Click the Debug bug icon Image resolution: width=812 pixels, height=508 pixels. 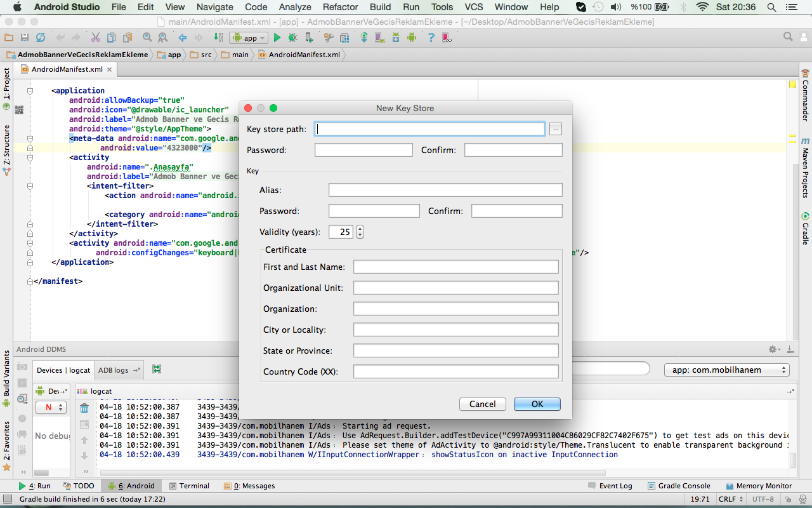(292, 38)
